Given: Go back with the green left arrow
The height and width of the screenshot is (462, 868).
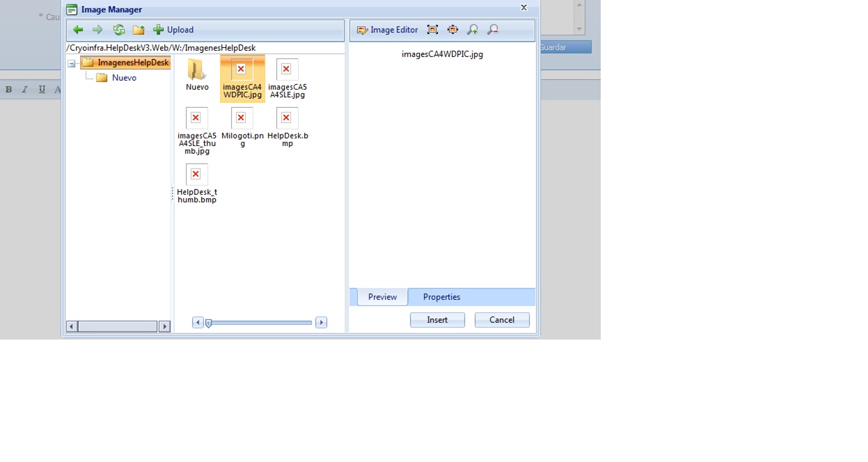Looking at the screenshot, I should (x=78, y=30).
